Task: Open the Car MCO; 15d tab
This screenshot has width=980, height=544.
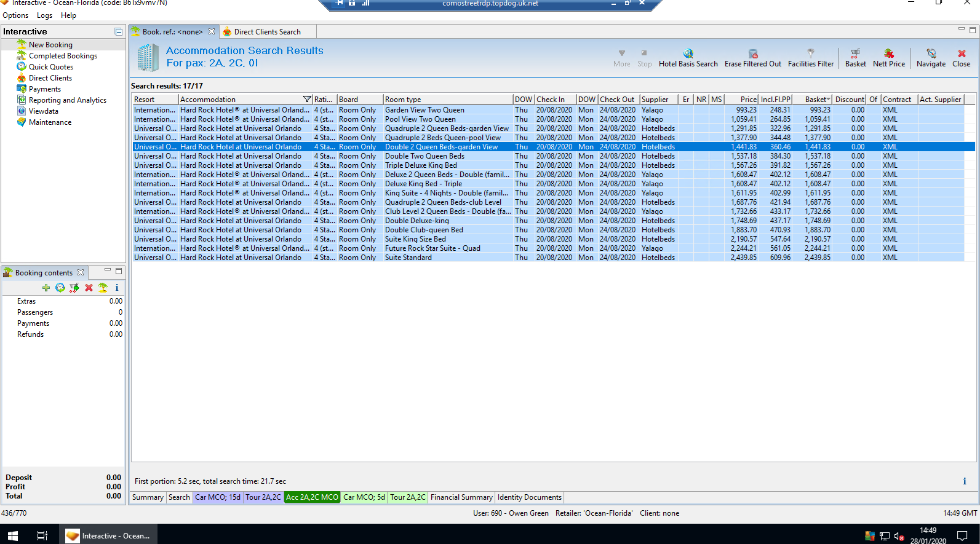Action: pyautogui.click(x=218, y=497)
